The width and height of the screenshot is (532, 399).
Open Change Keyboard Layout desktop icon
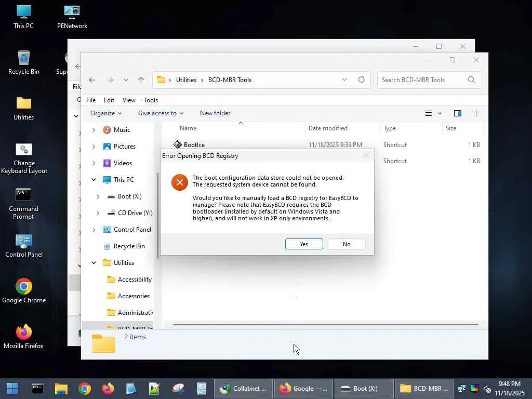24,158
